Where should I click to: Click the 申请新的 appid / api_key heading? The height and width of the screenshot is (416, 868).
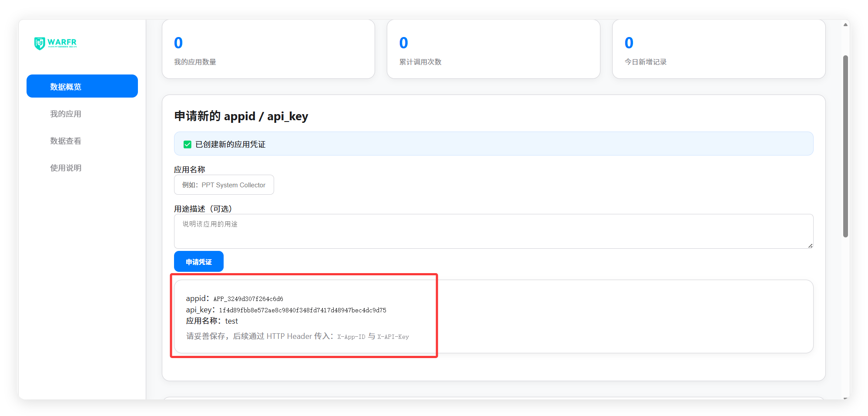(241, 116)
